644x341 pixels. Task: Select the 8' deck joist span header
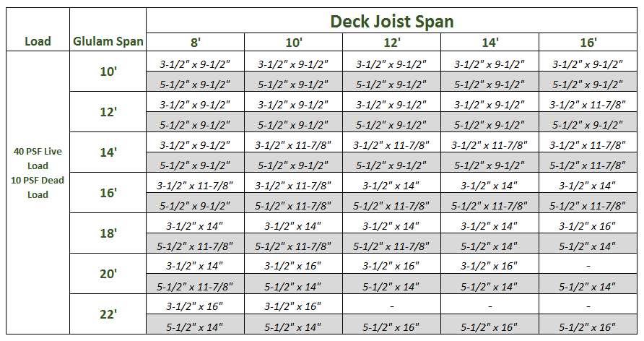(x=195, y=43)
